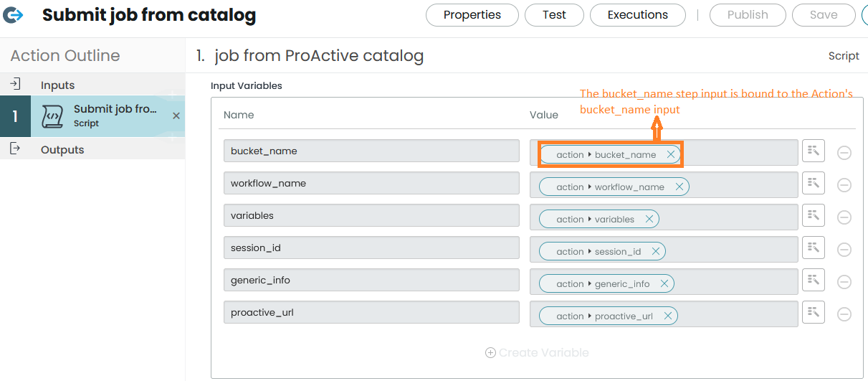This screenshot has width=868, height=381.
Task: Remove the session_id input variable row
Action: [x=844, y=250]
